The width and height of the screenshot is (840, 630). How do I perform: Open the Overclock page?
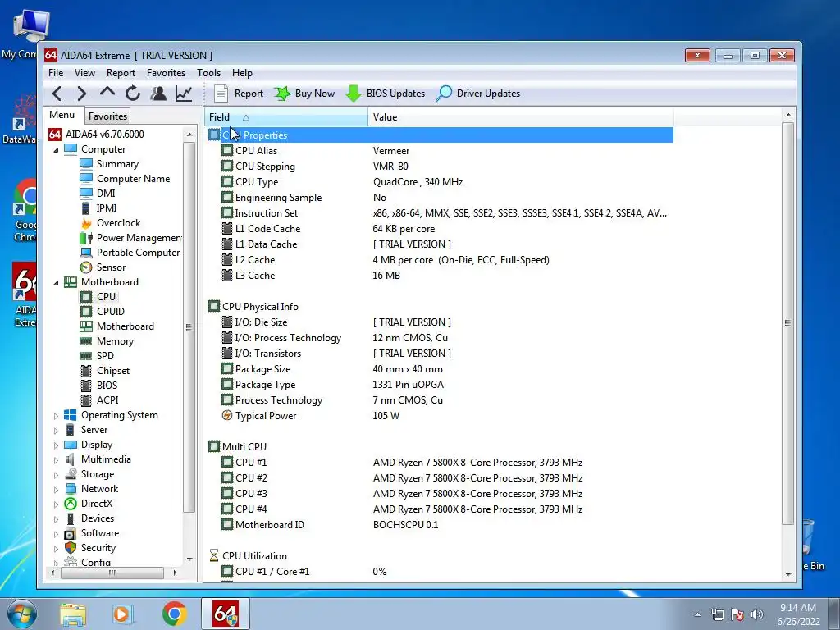coord(111,223)
